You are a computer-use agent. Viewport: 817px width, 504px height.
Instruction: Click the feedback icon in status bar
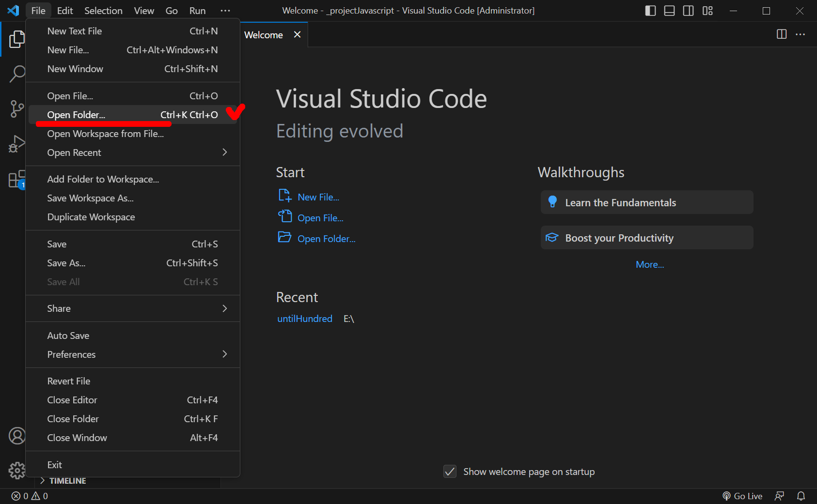pos(779,496)
